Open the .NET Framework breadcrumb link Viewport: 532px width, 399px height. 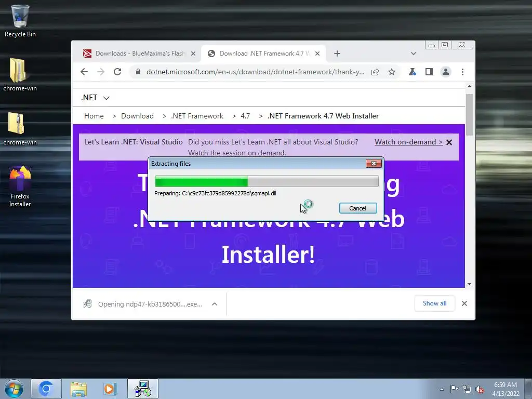click(x=197, y=116)
